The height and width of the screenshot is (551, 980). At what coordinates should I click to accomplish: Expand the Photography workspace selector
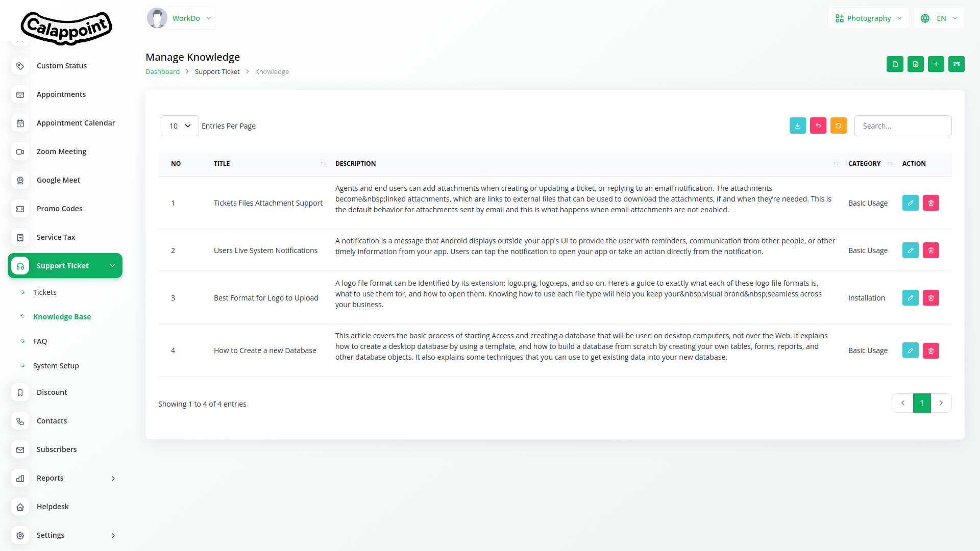[x=868, y=18]
